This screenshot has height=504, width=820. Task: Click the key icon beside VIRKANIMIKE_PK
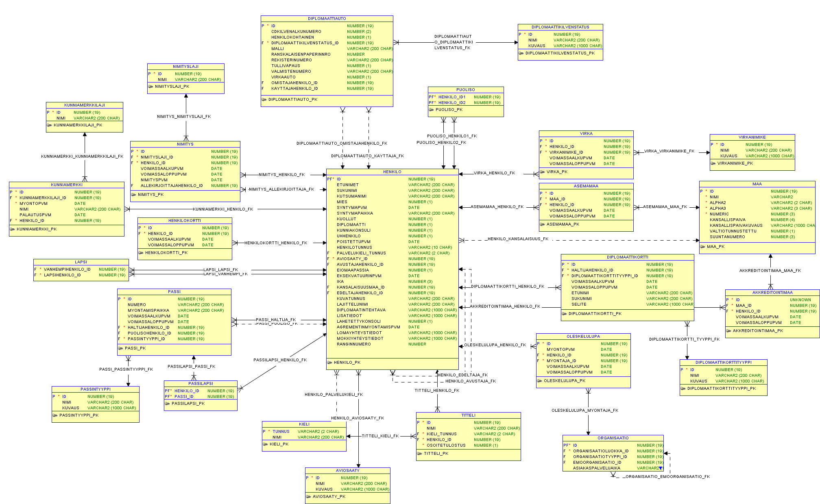(x=713, y=163)
